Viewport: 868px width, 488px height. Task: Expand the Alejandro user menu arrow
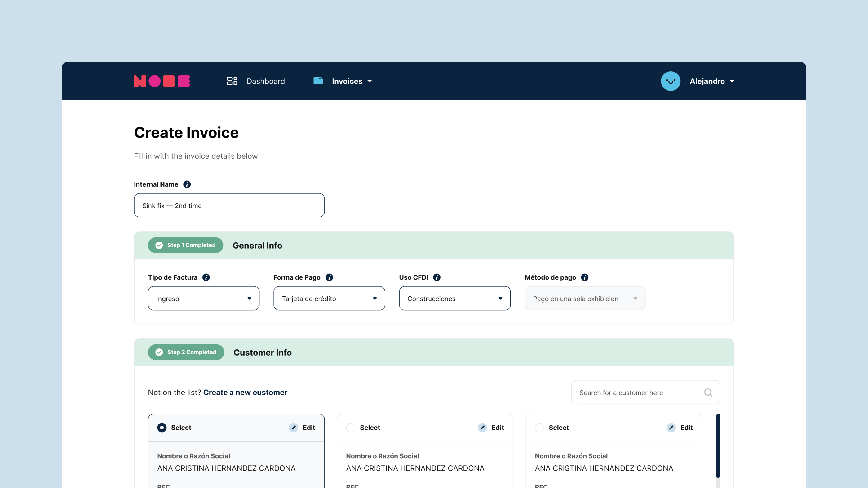(x=732, y=81)
